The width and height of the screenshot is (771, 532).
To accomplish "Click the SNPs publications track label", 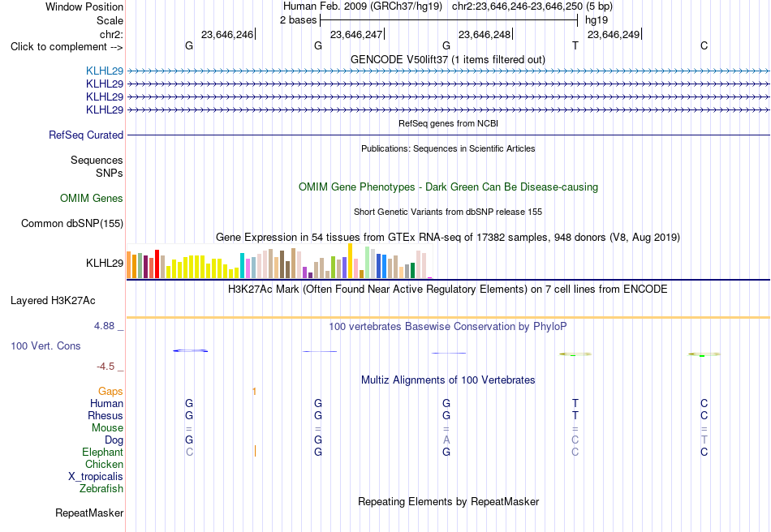I will click(x=110, y=173).
